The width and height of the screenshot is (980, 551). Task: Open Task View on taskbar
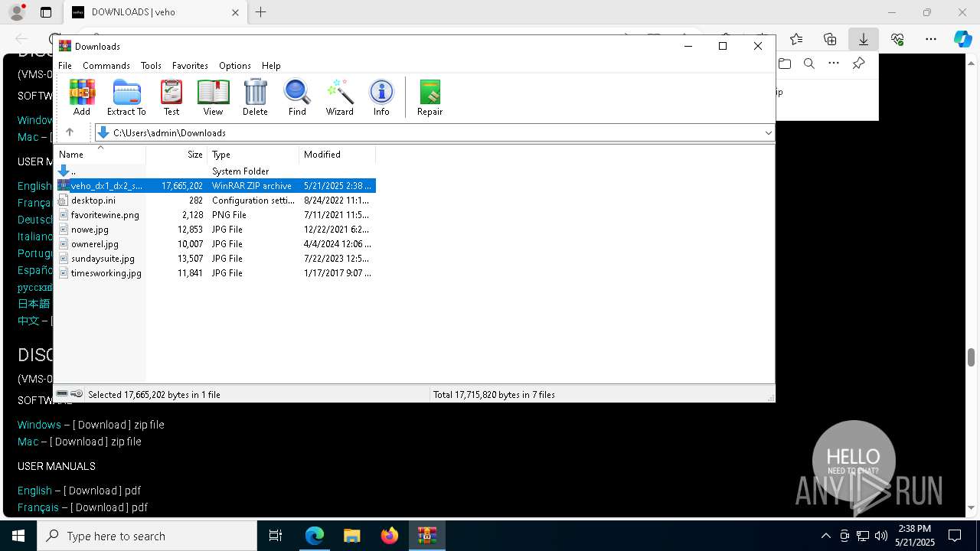coord(276,536)
